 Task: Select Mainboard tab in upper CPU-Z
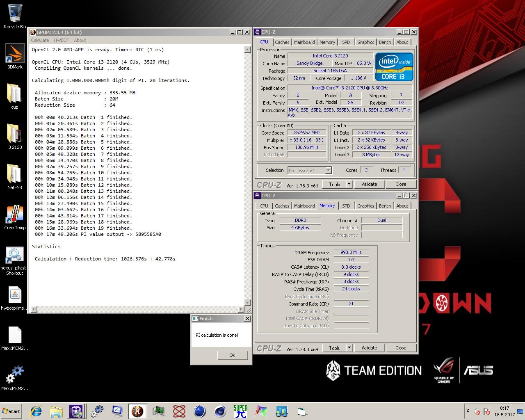tap(304, 42)
